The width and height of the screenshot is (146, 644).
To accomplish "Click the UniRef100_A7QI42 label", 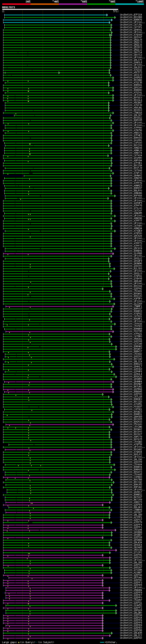I will 131,70.
